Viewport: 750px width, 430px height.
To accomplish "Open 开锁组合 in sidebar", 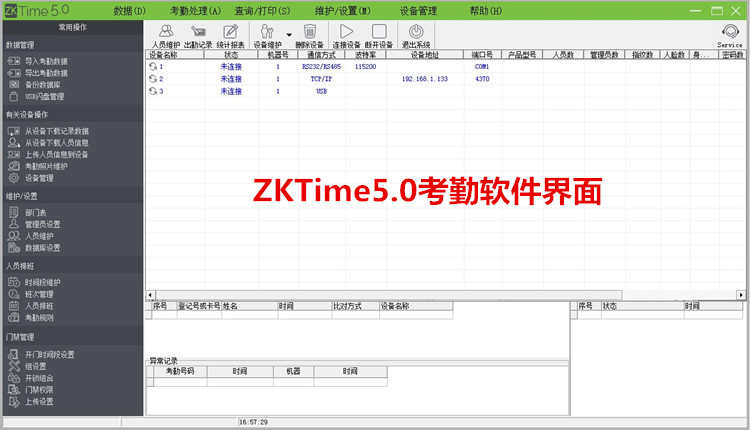I will (x=31, y=378).
